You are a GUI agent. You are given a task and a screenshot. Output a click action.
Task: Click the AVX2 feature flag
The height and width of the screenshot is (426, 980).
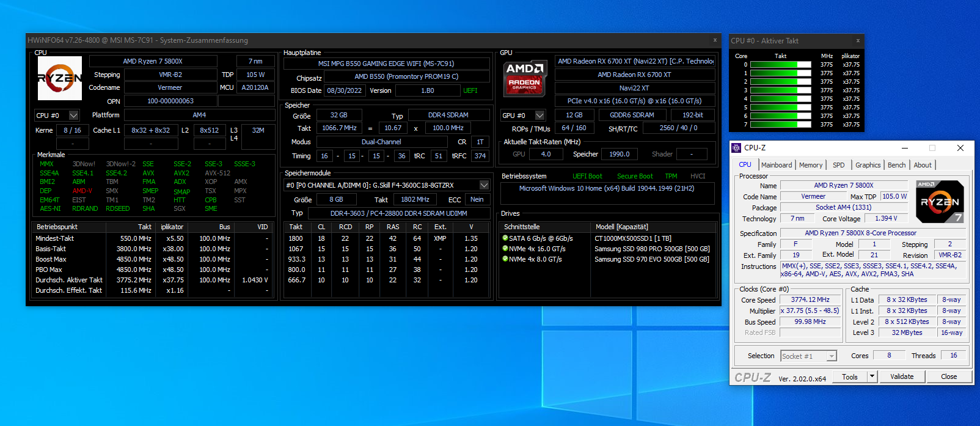pos(181,173)
